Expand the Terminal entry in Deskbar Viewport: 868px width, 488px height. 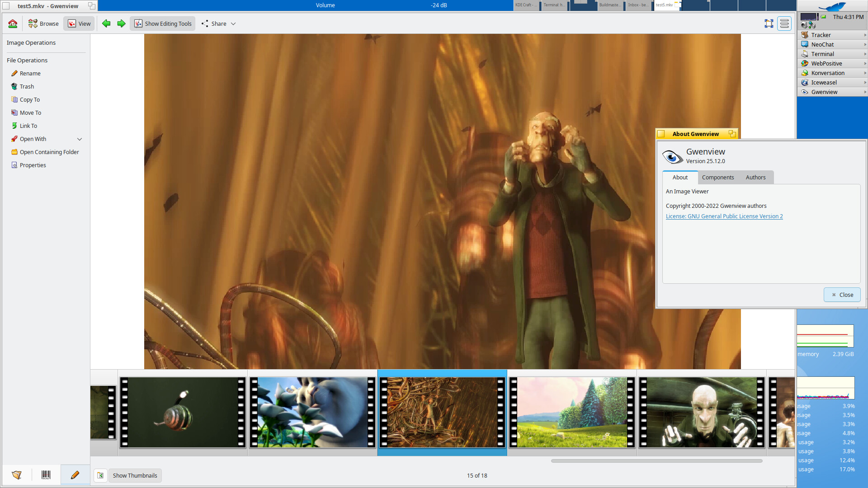pyautogui.click(x=865, y=54)
